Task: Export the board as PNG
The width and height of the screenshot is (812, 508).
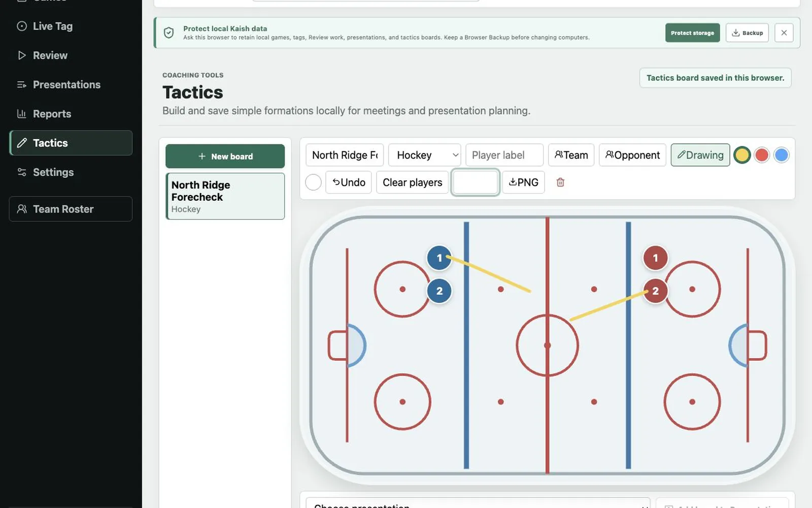Action: 523,182
